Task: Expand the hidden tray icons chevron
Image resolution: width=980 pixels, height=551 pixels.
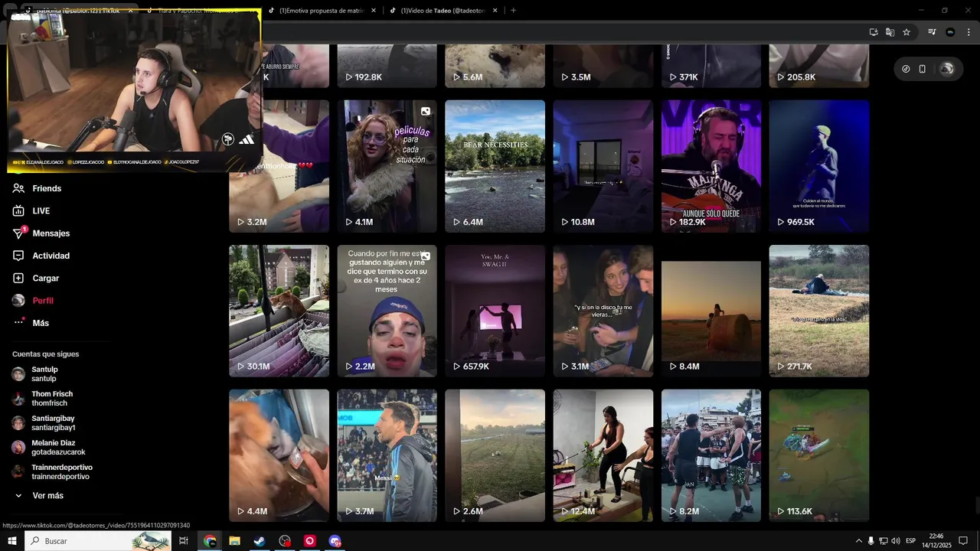Action: click(858, 541)
